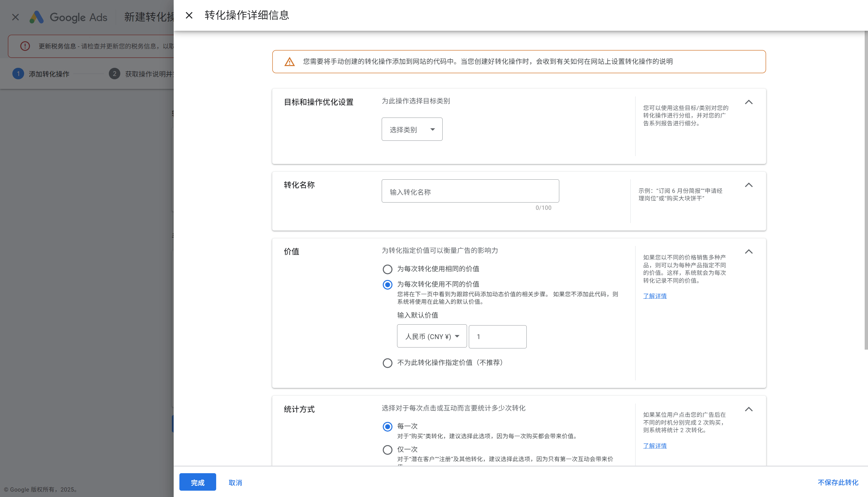Collapse the 统计方式 section chevron
Screen dimensions: 868x497
(749, 409)
